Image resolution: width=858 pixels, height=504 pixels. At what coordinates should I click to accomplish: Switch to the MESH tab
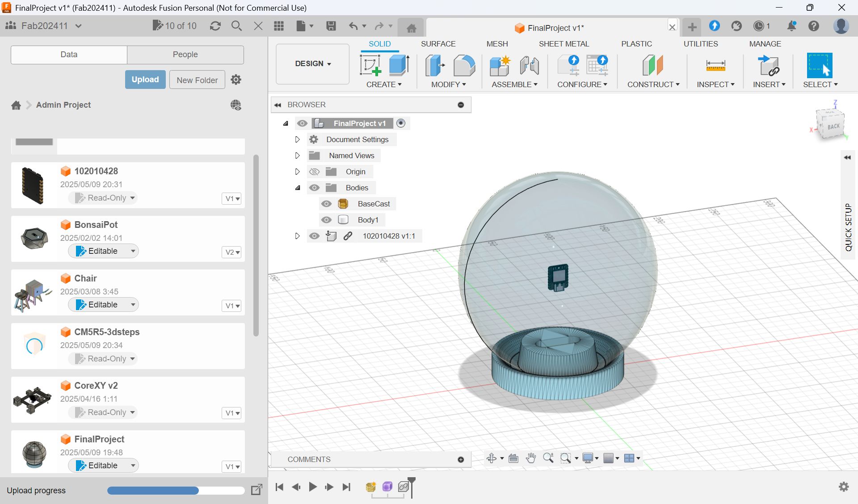coord(497,44)
